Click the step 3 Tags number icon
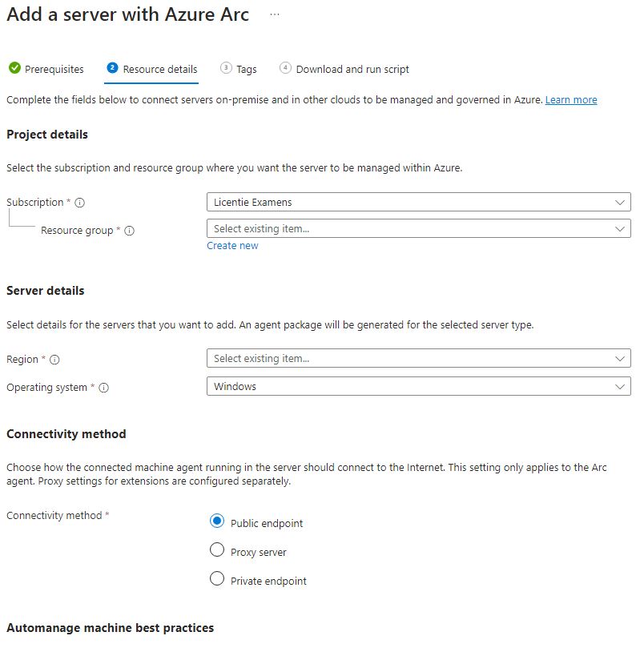The height and width of the screenshot is (652, 644). [x=226, y=68]
